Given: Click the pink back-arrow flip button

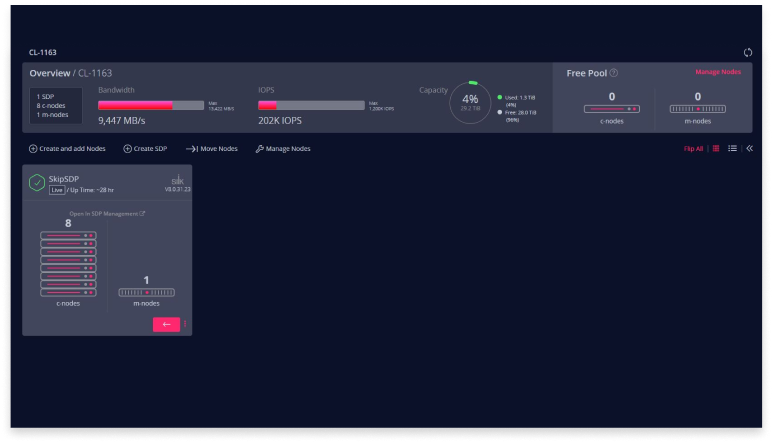Looking at the screenshot, I should 166,324.
